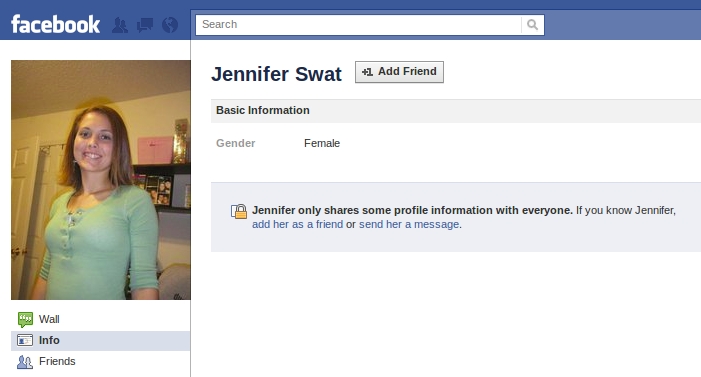Open notifications globe icon
701x377 pixels.
pyautogui.click(x=170, y=25)
